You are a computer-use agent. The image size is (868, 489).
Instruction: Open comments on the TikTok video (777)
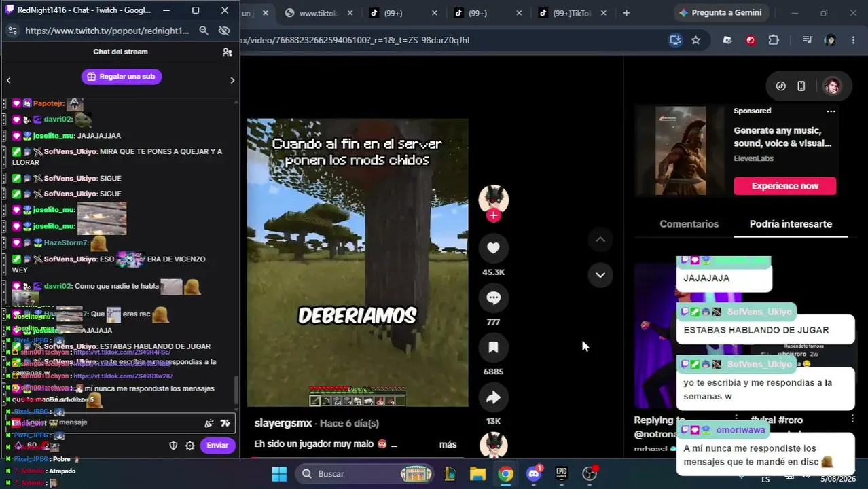(x=493, y=297)
